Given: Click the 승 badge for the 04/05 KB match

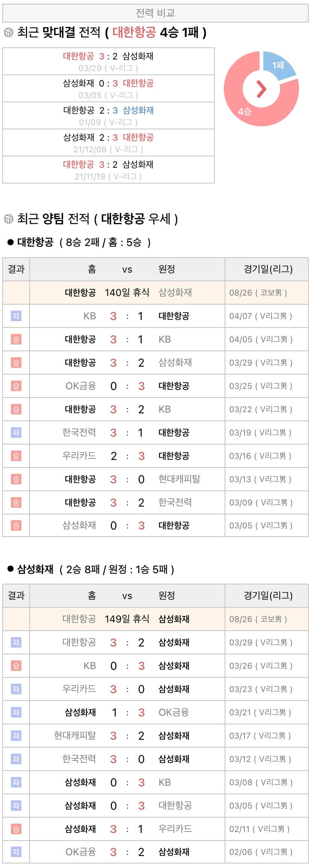Looking at the screenshot, I should (16, 339).
